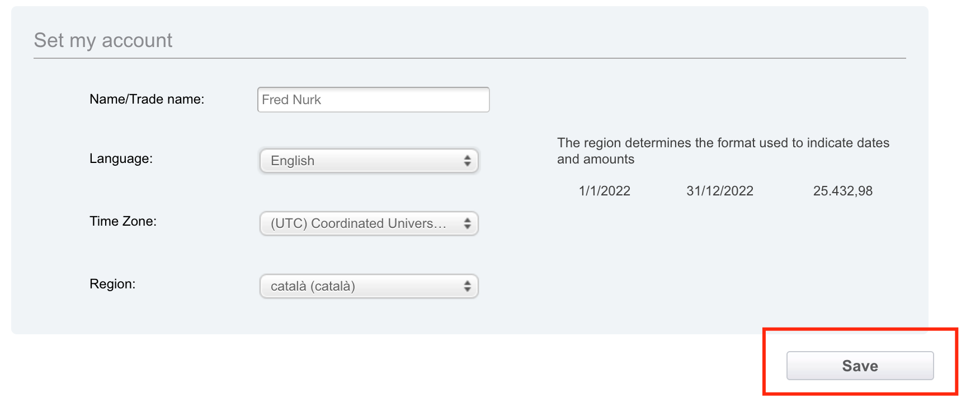Click the sample date 31/12/2022
Image resolution: width=980 pixels, height=411 pixels.
pos(720,191)
